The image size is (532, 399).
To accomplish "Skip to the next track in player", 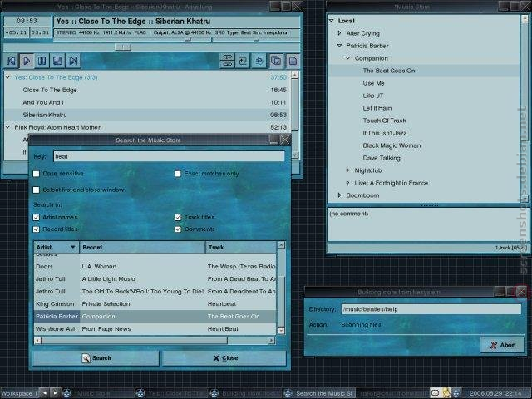I will (x=73, y=61).
